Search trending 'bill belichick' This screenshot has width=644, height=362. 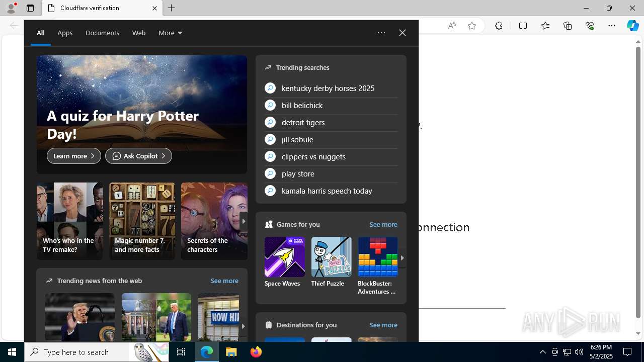[331, 106]
